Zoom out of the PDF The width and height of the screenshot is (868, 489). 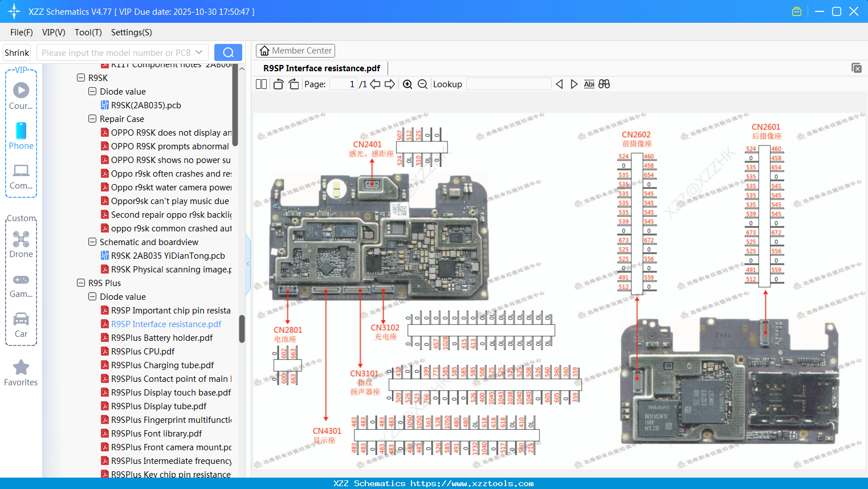(x=422, y=84)
